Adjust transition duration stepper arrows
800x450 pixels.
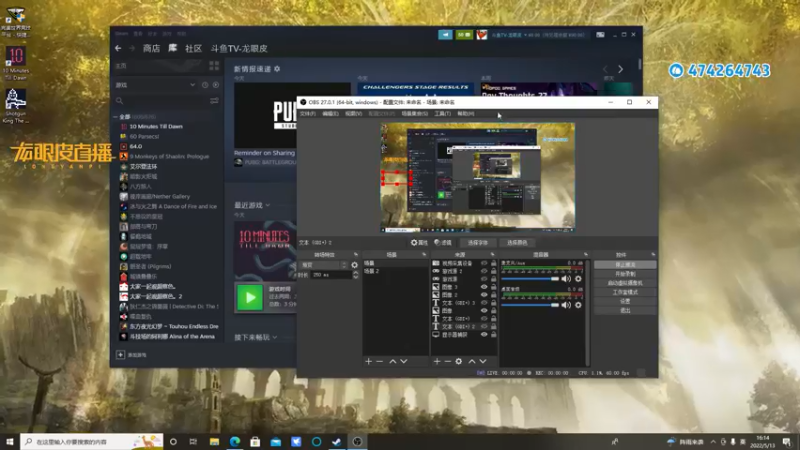click(355, 275)
